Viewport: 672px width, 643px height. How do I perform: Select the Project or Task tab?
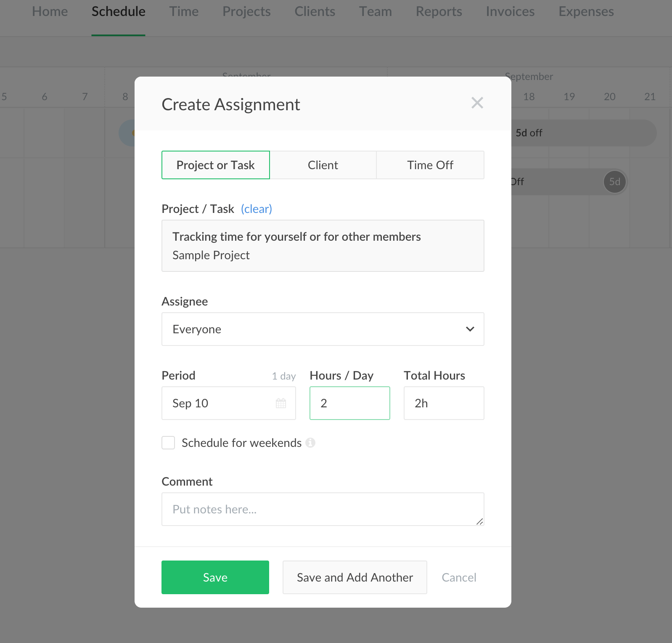(x=215, y=165)
